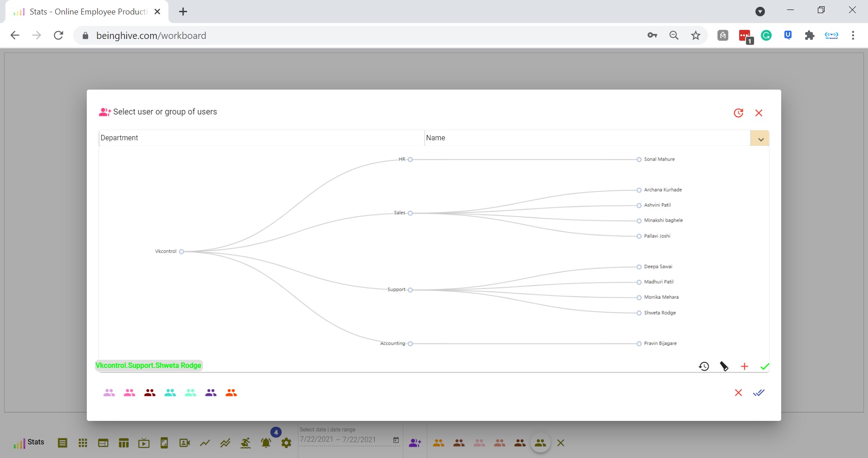
Task: Select the Shweta Rodge node circle
Action: (639, 313)
